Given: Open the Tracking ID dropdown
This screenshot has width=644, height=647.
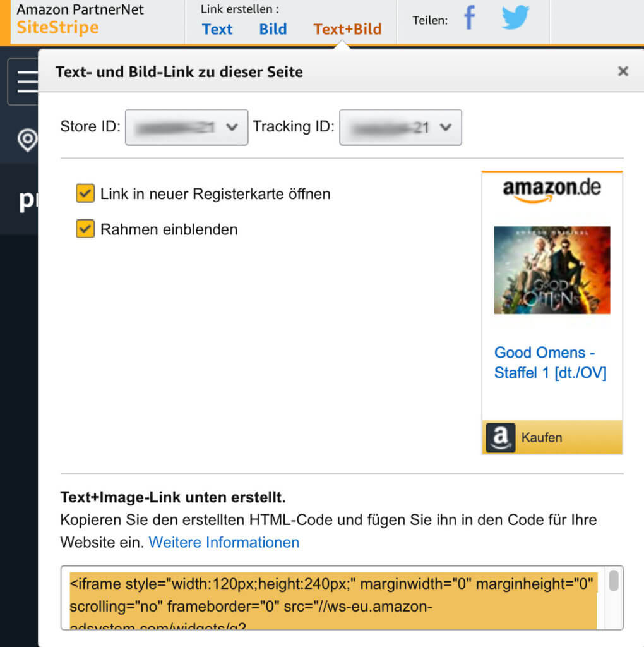Looking at the screenshot, I should pyautogui.click(x=400, y=127).
